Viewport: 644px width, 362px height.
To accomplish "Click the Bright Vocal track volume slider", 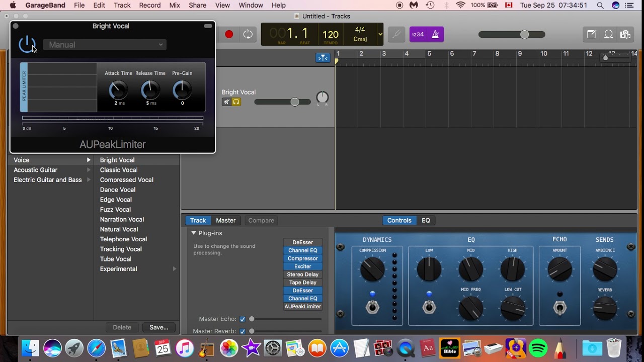I will [282, 102].
